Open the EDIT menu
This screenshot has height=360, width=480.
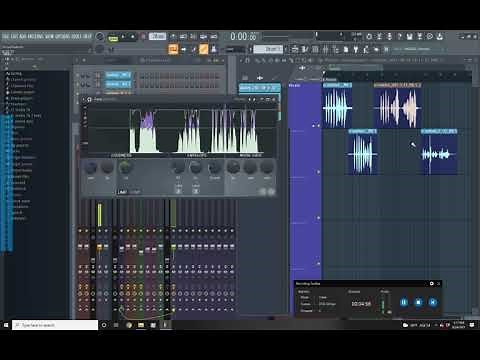(x=14, y=36)
